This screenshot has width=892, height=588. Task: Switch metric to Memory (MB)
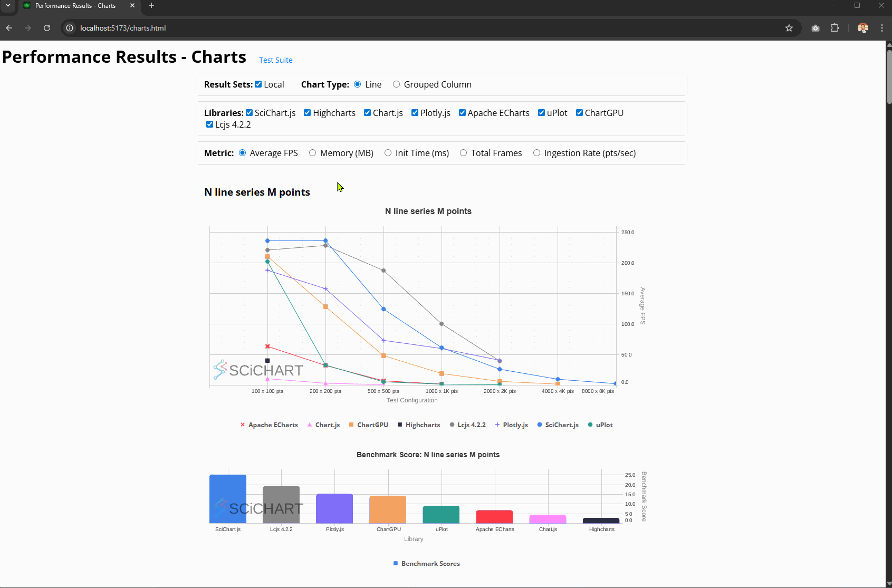click(x=313, y=152)
